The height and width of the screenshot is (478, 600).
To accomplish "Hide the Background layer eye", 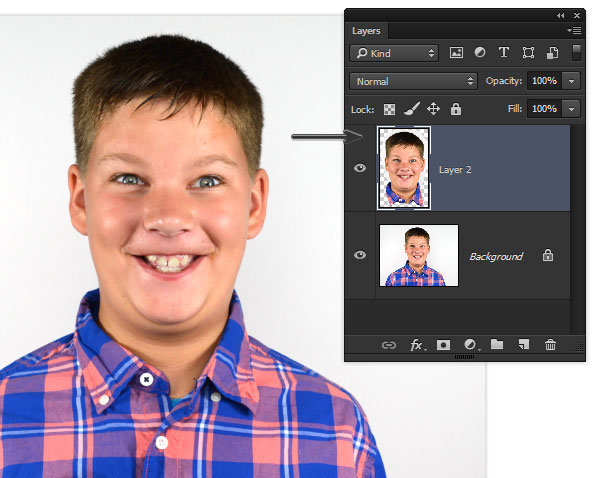I will [360, 255].
